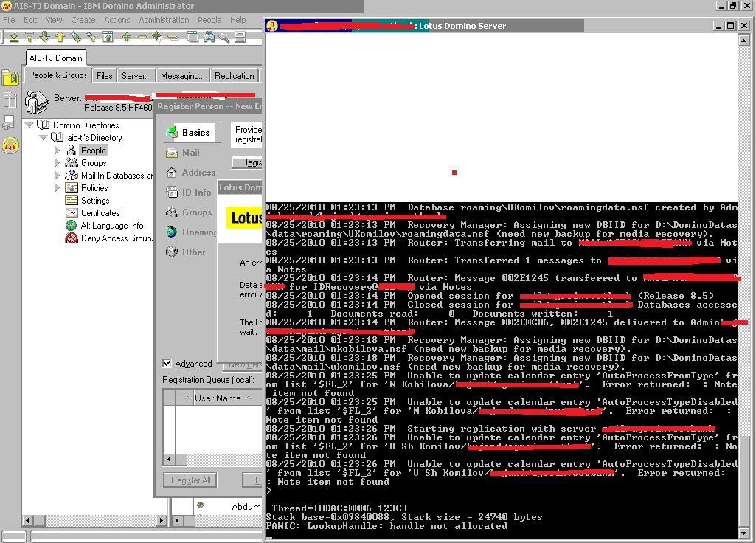The width and height of the screenshot is (756, 543).
Task: Select Mail section in Register Person dialog
Action: click(x=183, y=153)
